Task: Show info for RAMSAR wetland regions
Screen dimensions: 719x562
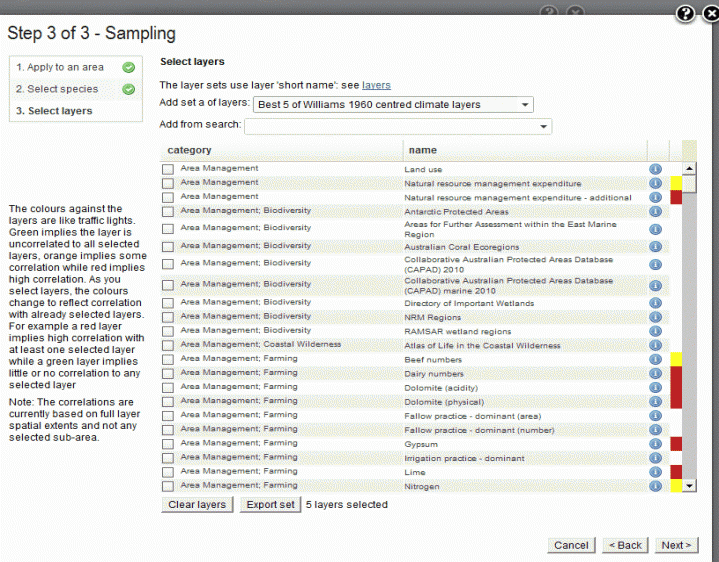Action: 656,330
